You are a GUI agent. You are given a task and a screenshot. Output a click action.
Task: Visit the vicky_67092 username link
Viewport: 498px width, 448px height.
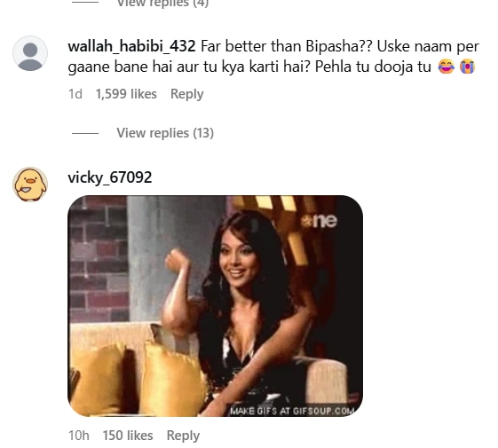(110, 177)
